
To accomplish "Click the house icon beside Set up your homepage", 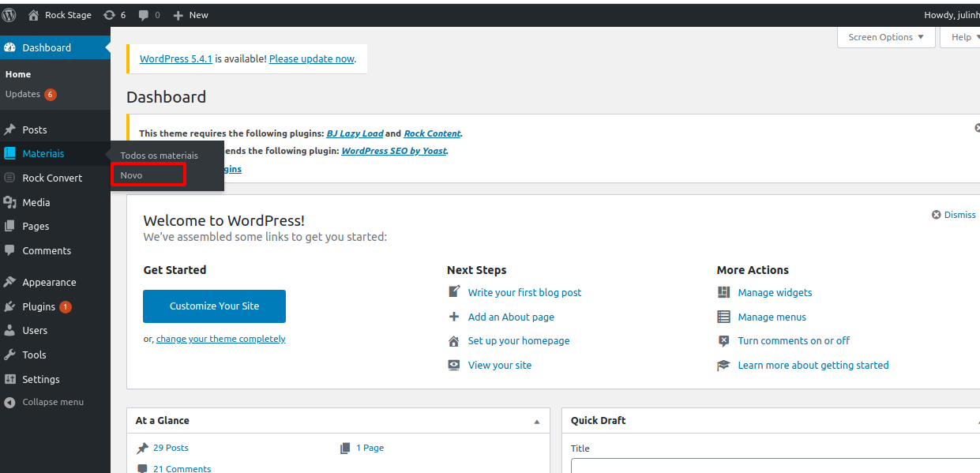I will pyautogui.click(x=454, y=341).
